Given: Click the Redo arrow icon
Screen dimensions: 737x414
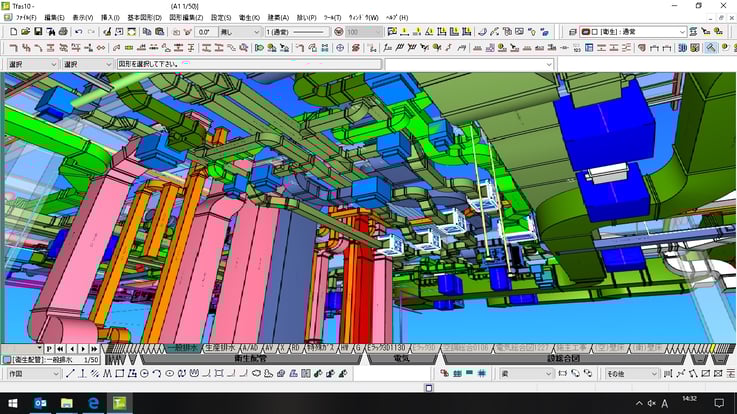Looking at the screenshot, I should coord(93,32).
